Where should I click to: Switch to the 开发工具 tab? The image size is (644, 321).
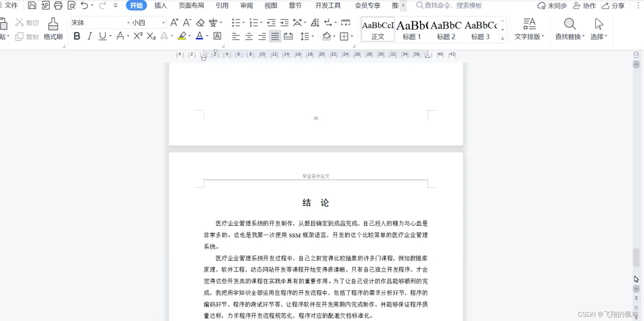[x=328, y=5]
